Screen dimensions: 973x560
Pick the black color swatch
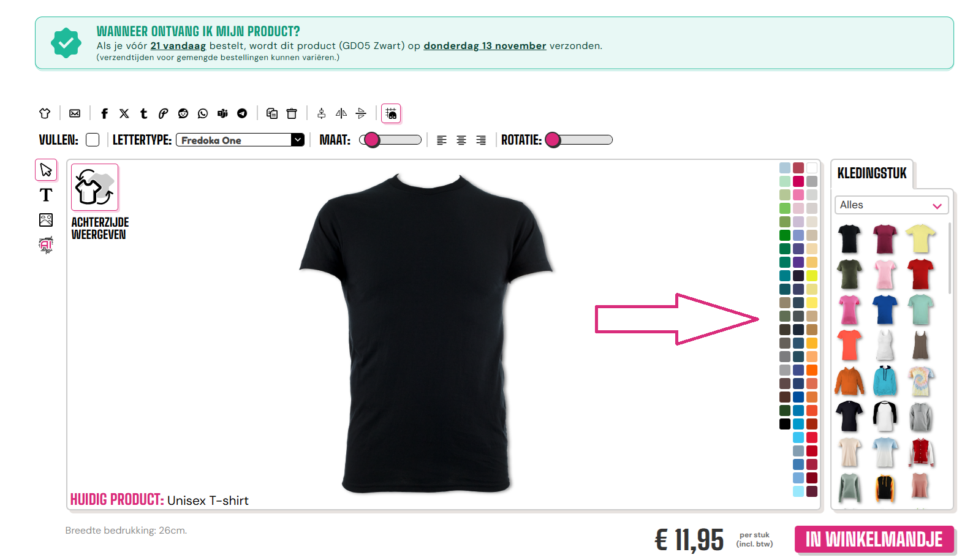click(785, 424)
